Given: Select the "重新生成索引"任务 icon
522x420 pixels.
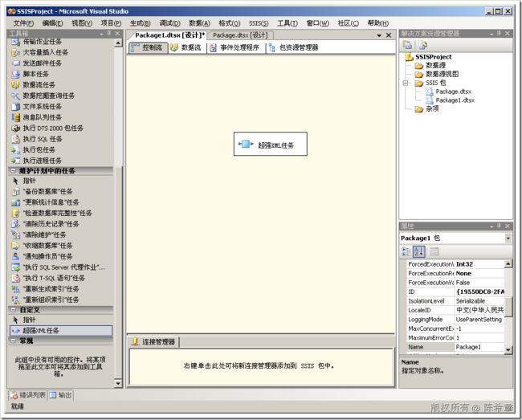Looking at the screenshot, I should coord(15,289).
